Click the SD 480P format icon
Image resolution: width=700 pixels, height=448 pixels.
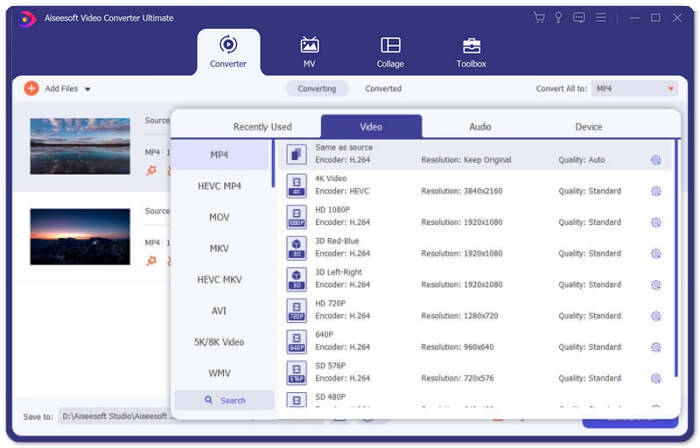296,400
